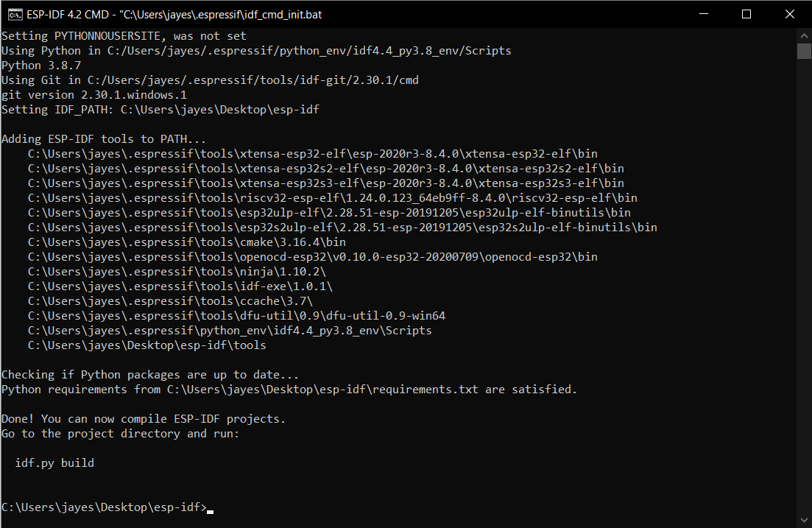Click the requirements.txt are satisfied line
The height and width of the screenshot is (528, 812).
pyautogui.click(x=289, y=389)
